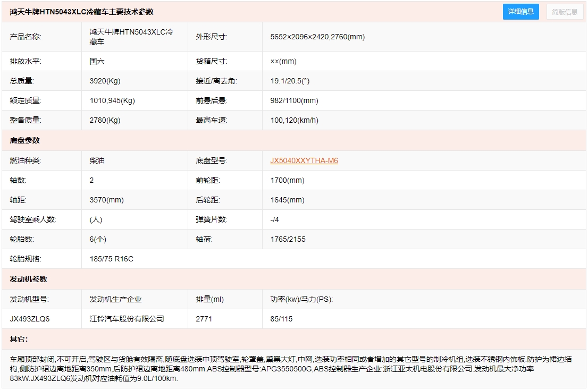Select the cab occupants value (人)
The image size is (588, 390).
click(x=96, y=219)
